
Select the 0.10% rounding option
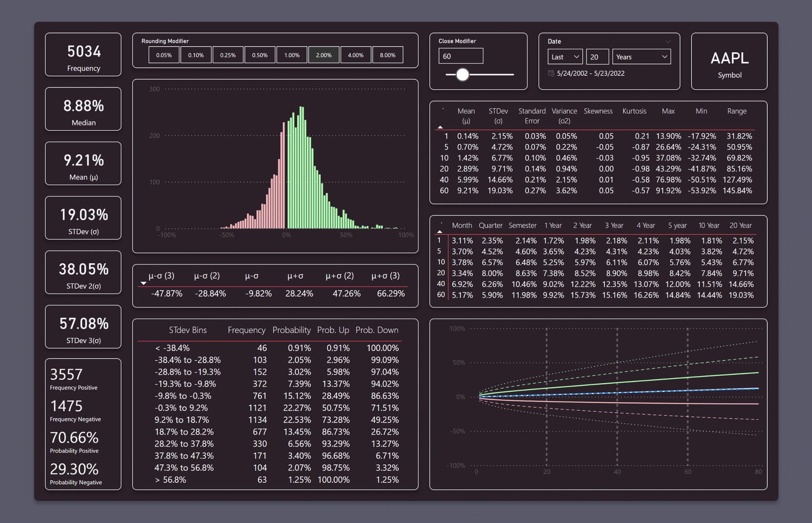pos(196,55)
